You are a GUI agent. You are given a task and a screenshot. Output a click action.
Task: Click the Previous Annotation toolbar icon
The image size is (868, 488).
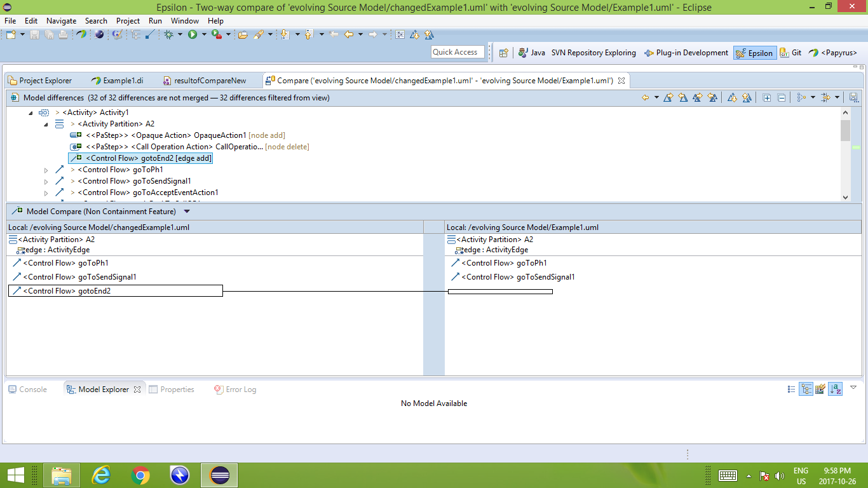click(309, 34)
